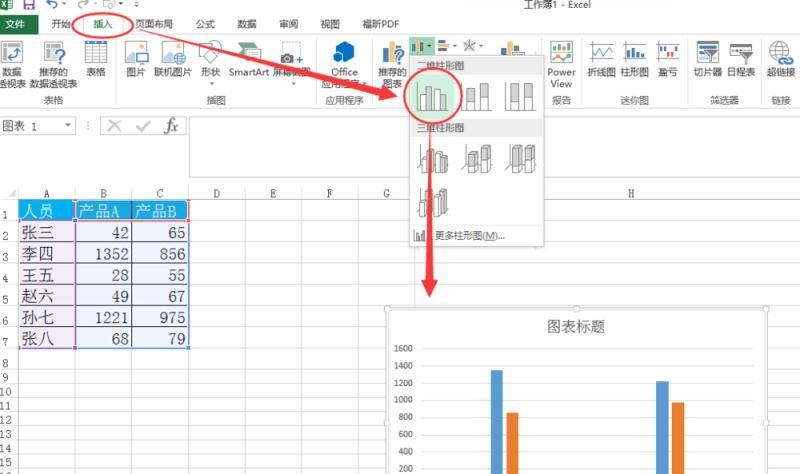Choose the 3-D 100% stacked column chart
This screenshot has width=800, height=474.
[520, 159]
